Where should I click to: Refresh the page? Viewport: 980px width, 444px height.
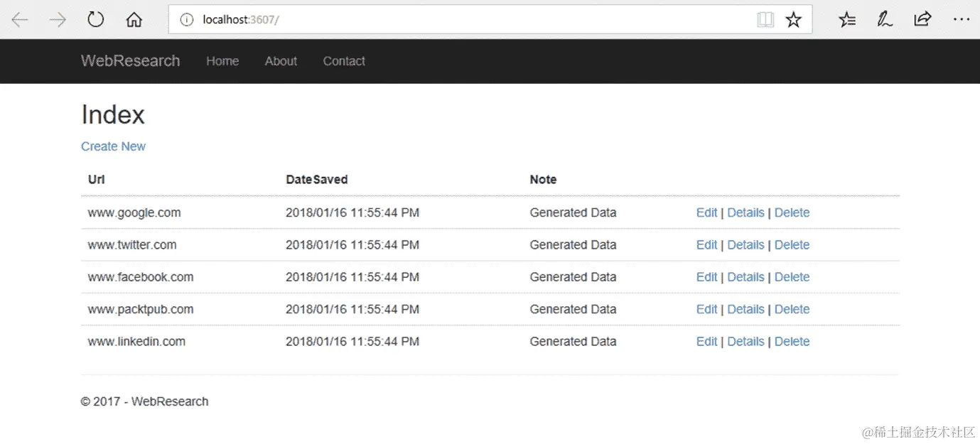96,20
